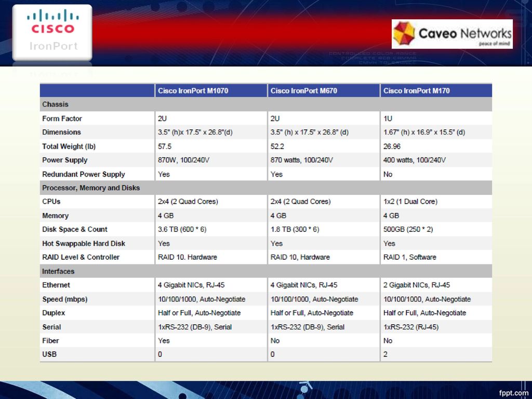Select the Speed (mbps) row label
Screen dimensions: 532x399
coord(65,299)
